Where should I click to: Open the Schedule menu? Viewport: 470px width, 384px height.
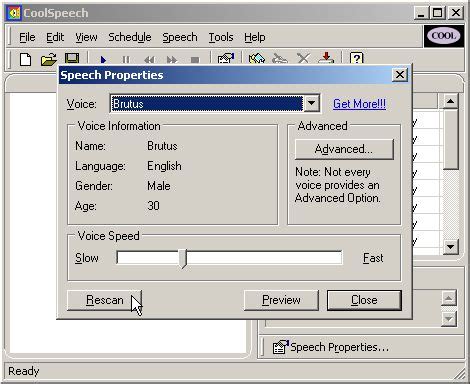pos(130,37)
